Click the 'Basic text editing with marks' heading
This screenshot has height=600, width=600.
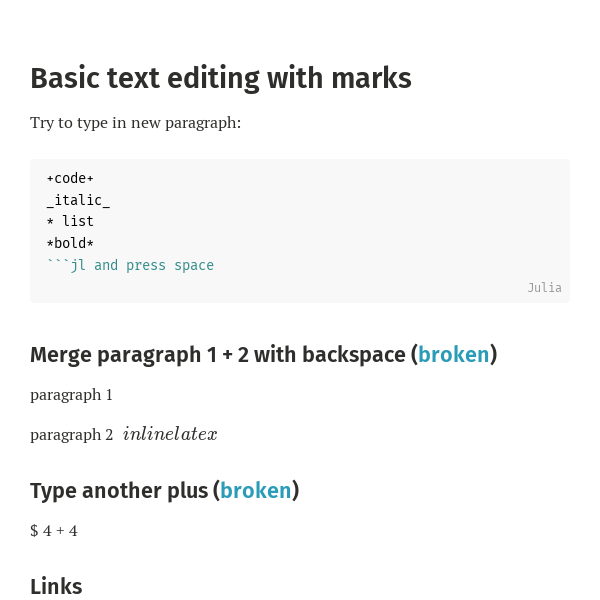click(221, 78)
